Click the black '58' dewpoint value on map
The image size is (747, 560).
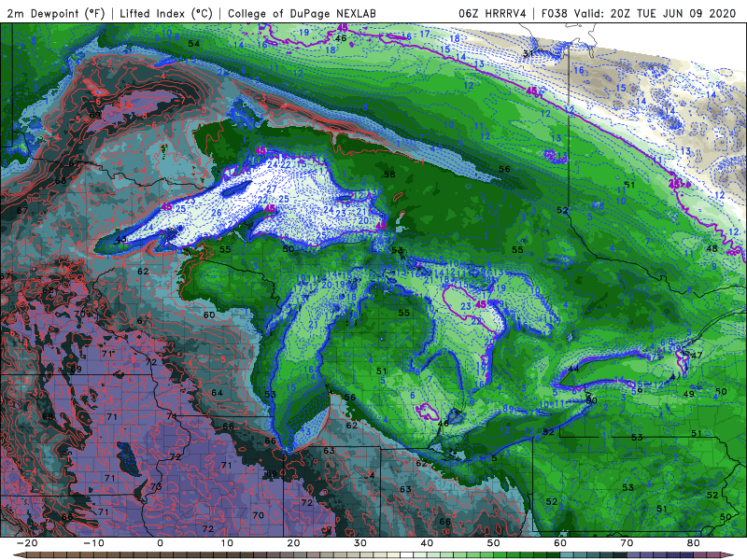[389, 175]
